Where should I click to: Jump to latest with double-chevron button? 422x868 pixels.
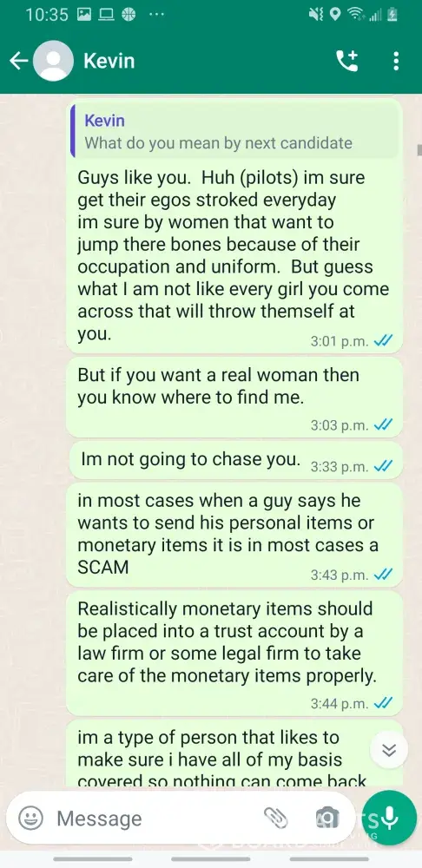tap(389, 750)
